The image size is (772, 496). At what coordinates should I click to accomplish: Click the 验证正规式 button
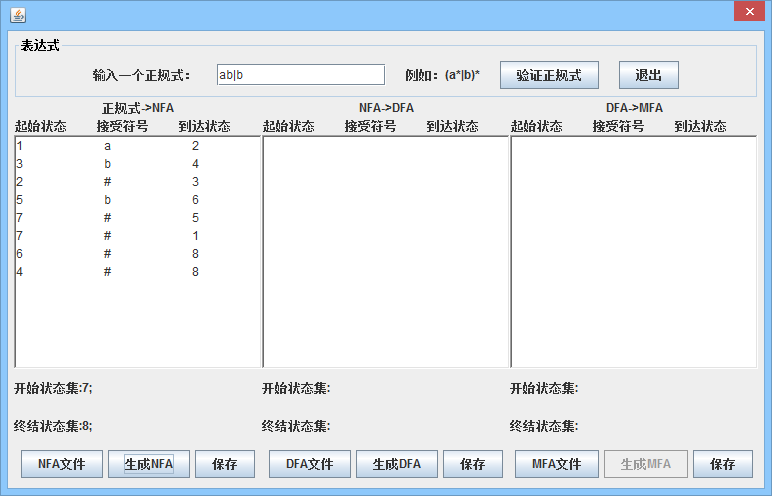(549, 75)
